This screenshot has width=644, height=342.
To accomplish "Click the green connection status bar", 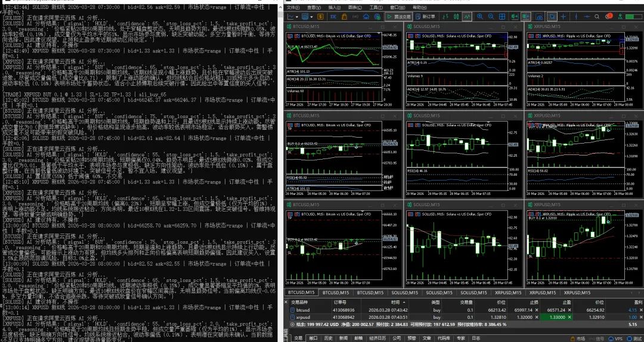I will (x=633, y=17).
